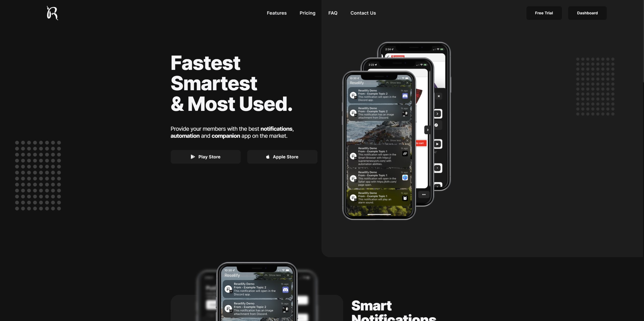Open Contact Us navigation link
The image size is (644, 321).
pyautogui.click(x=363, y=13)
